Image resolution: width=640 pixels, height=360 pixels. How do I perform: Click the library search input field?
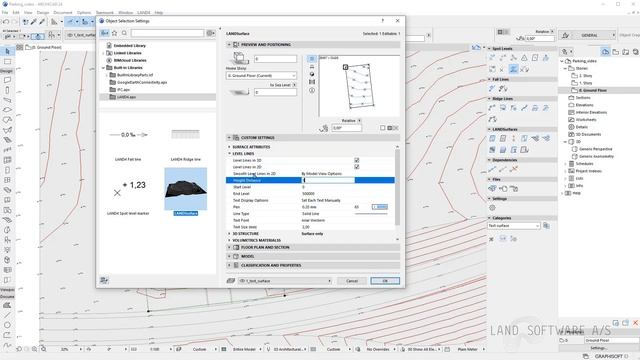167,33
